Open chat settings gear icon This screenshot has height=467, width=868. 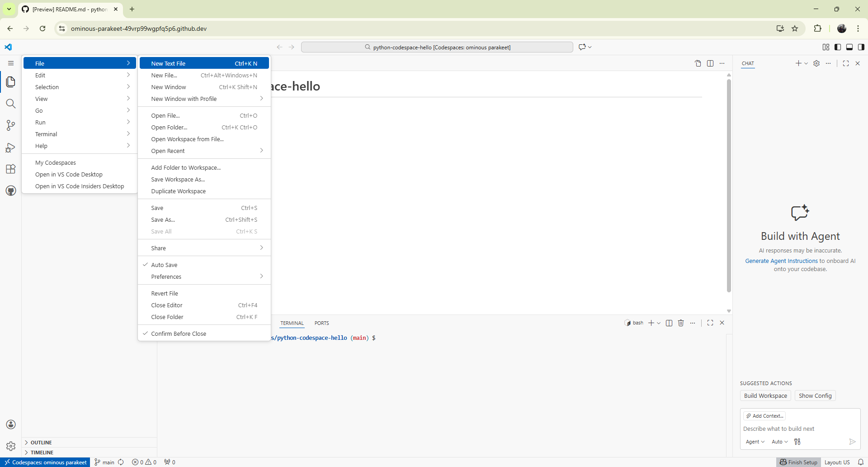(816, 63)
